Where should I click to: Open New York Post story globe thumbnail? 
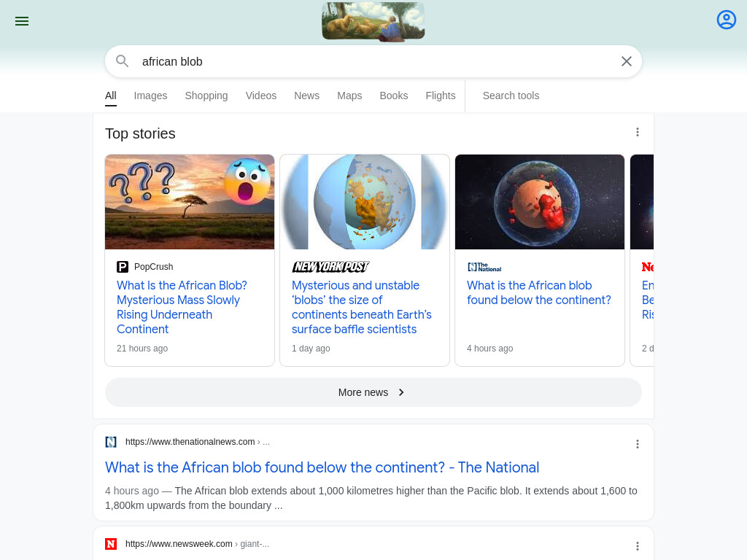click(x=365, y=201)
